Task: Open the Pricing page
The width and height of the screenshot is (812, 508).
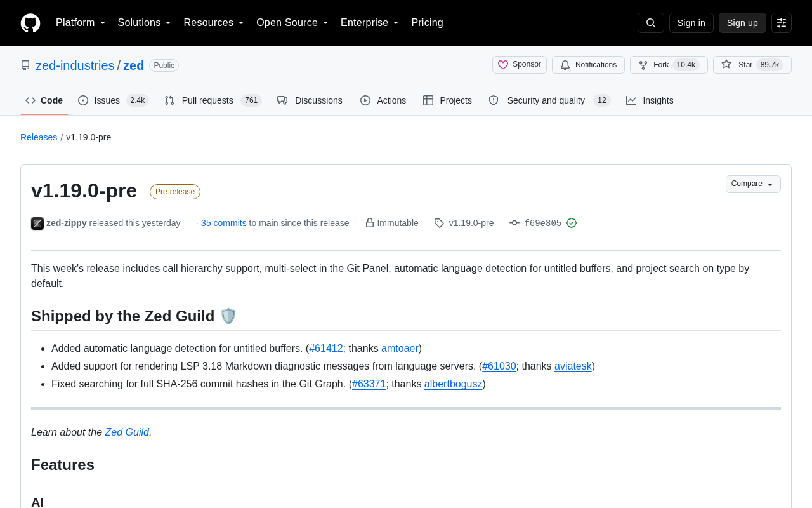Action: (427, 23)
